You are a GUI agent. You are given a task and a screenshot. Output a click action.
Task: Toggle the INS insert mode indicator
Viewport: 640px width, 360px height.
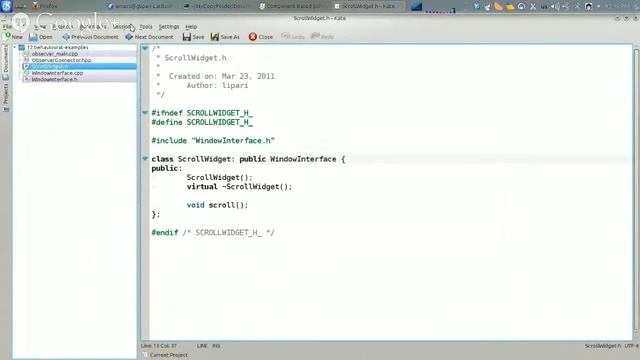tap(216, 346)
